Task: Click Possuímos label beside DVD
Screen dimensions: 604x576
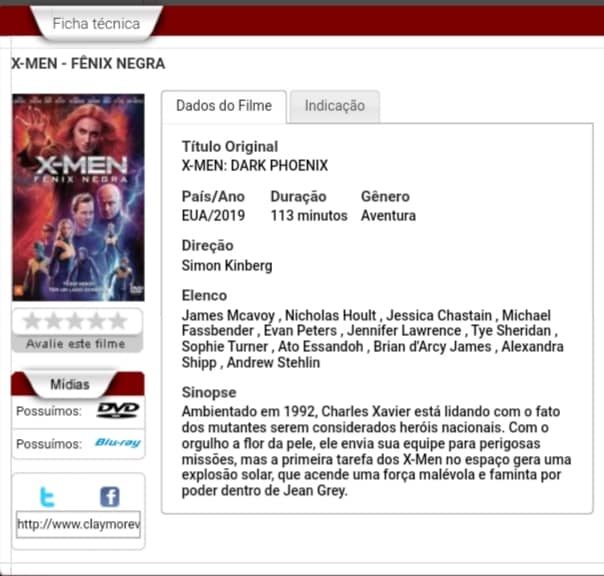Action: click(49, 411)
